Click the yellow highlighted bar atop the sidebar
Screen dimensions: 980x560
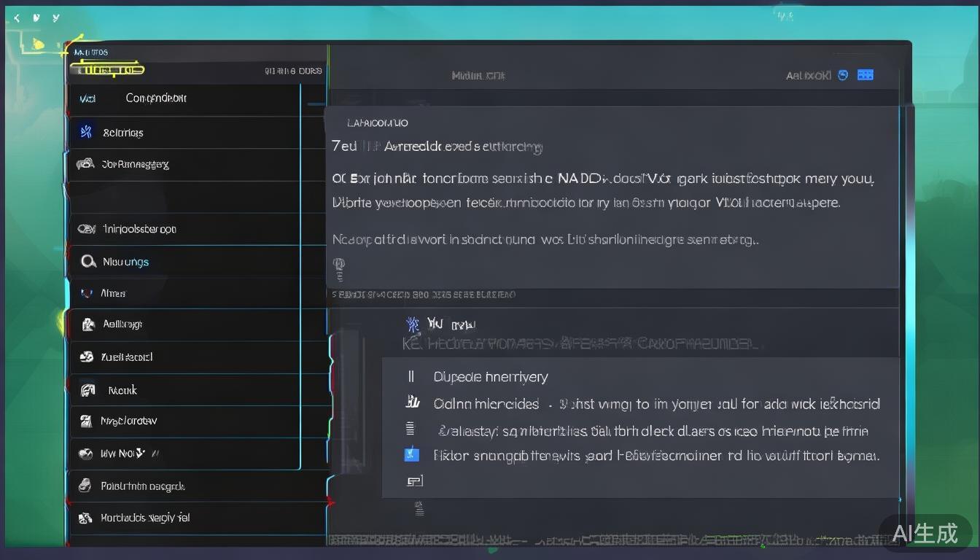click(107, 70)
